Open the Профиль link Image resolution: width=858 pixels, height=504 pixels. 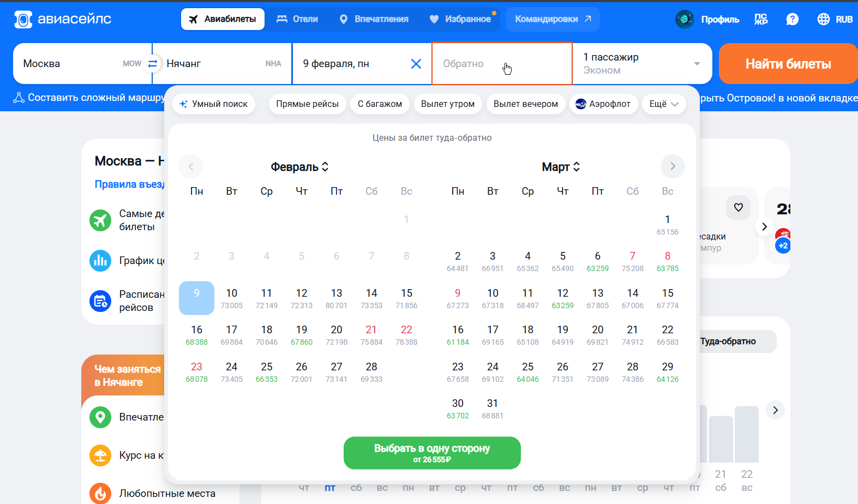click(720, 19)
